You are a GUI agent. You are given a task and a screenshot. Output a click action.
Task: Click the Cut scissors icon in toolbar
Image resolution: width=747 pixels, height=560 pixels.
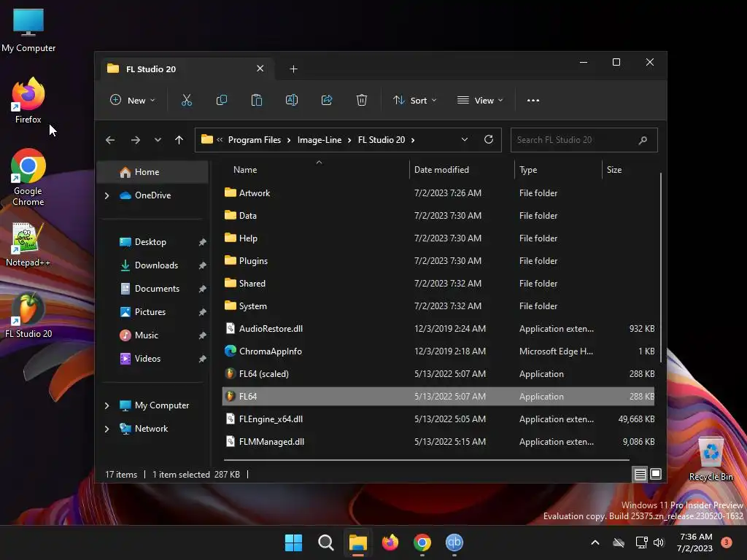[186, 100]
